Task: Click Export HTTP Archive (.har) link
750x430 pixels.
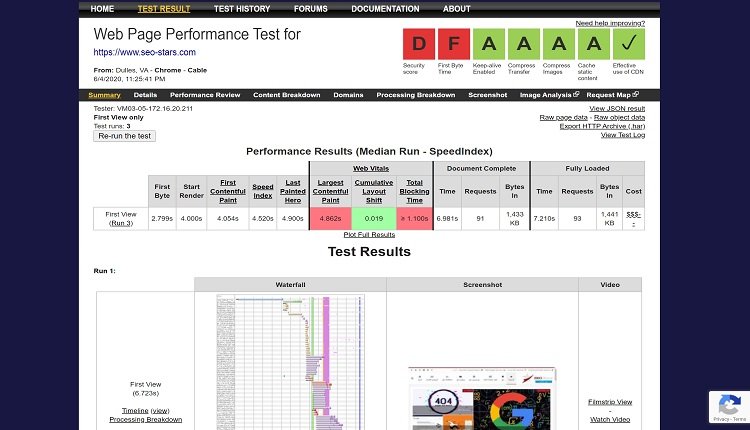Action: point(602,126)
